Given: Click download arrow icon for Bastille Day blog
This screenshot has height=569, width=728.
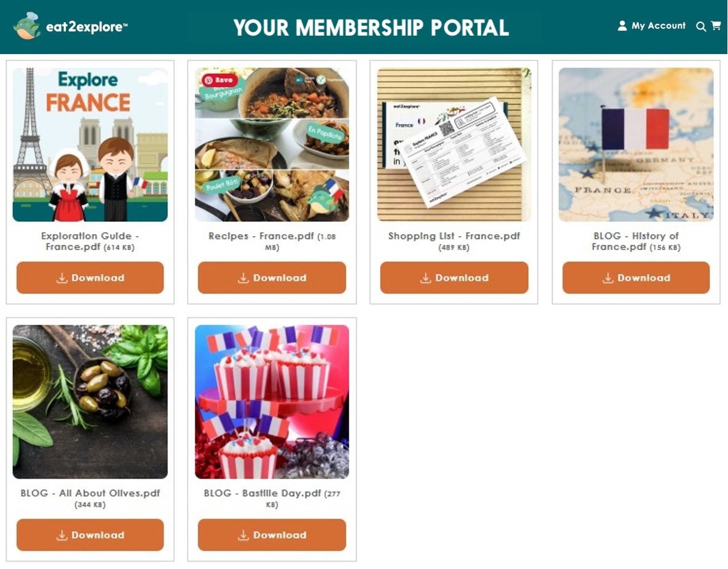Looking at the screenshot, I should pos(243,535).
